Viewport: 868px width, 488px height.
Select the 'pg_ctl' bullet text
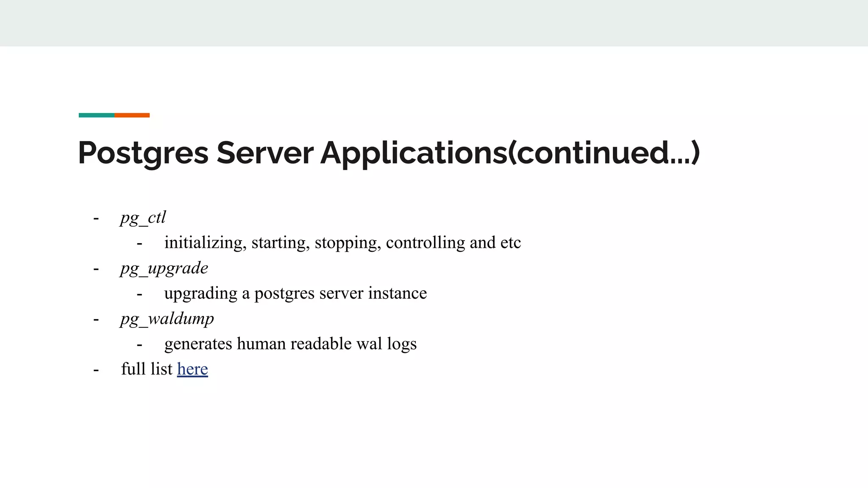pos(143,218)
